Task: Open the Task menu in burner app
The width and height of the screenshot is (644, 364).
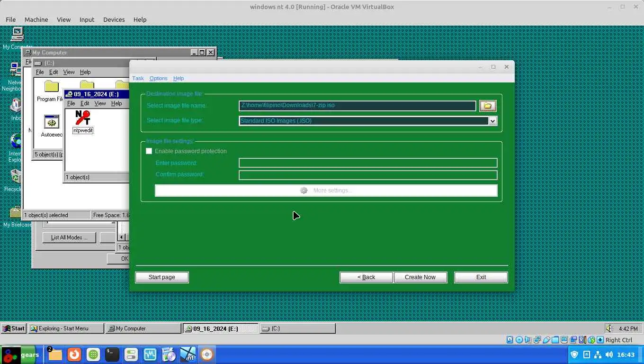Action: coord(138,78)
